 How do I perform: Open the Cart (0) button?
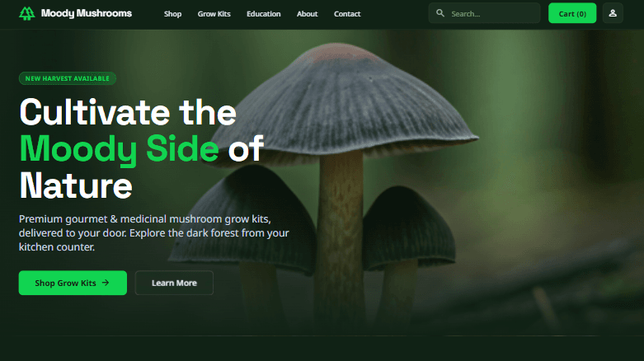(x=572, y=13)
